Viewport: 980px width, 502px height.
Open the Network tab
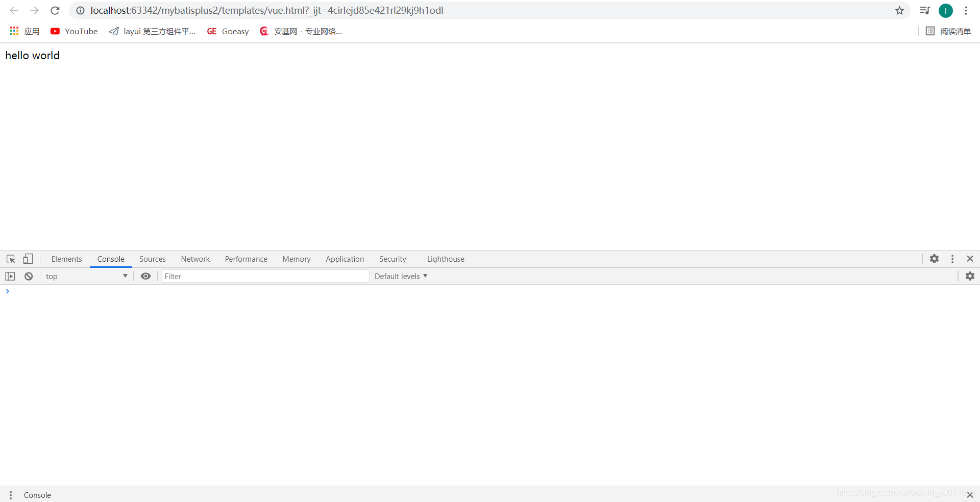pyautogui.click(x=195, y=259)
